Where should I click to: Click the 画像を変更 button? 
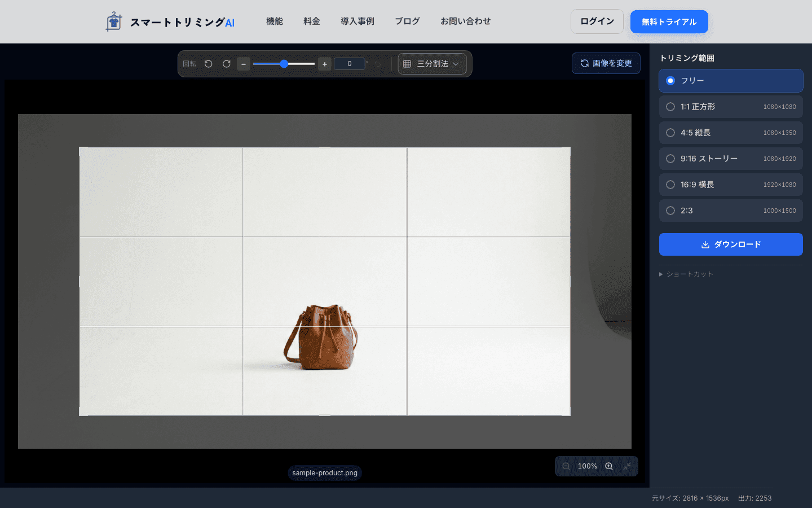tap(606, 63)
